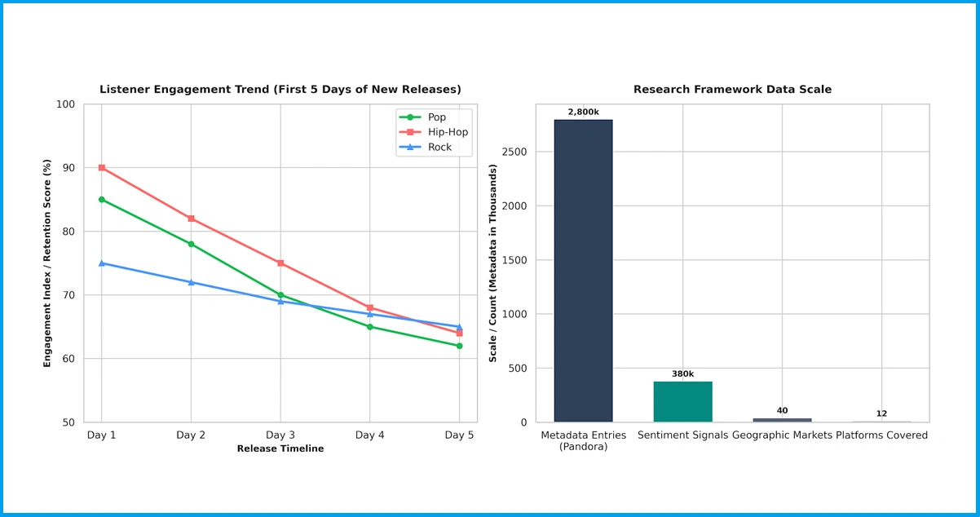Click the Hip-Hop square marker at Day 5

pyautogui.click(x=459, y=334)
